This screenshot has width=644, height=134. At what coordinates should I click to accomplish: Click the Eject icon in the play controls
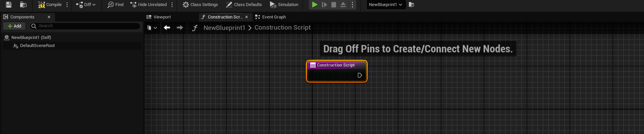(343, 5)
